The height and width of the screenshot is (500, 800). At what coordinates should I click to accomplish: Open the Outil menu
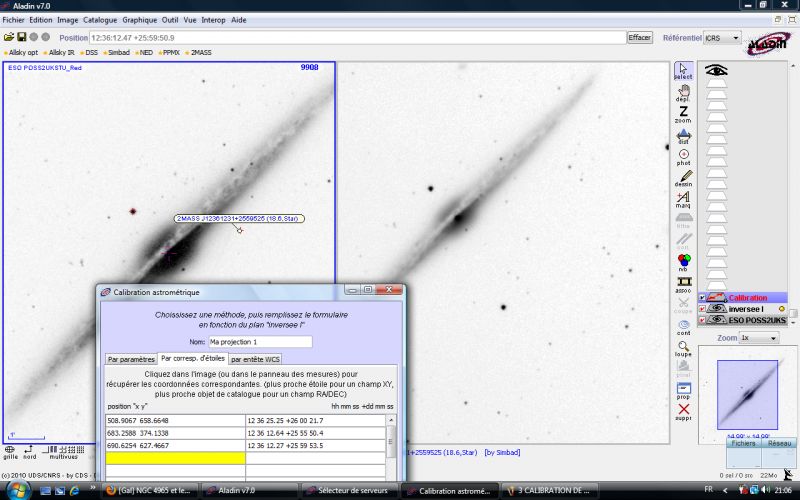click(x=170, y=20)
